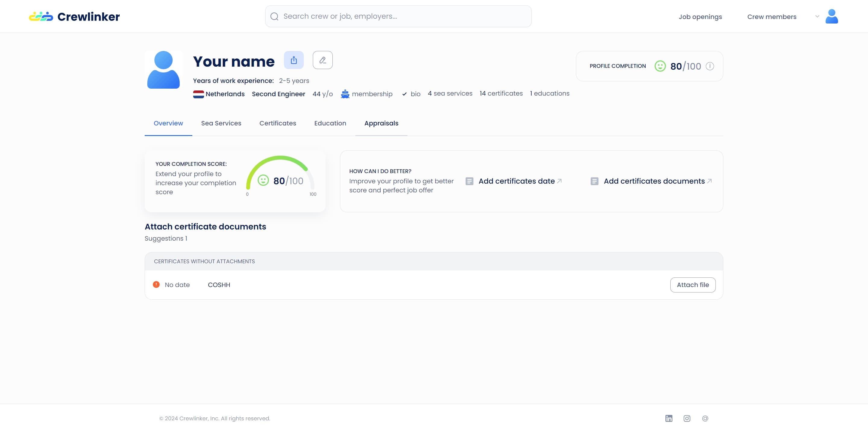Click the 4 sea services text
Screen dimensions: 868x433
450,93
